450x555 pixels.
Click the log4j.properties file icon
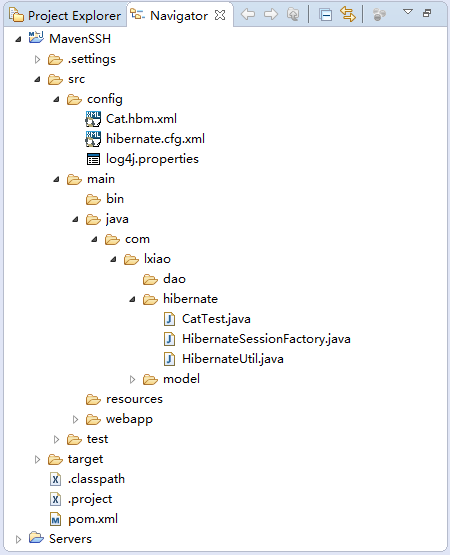coord(93,159)
